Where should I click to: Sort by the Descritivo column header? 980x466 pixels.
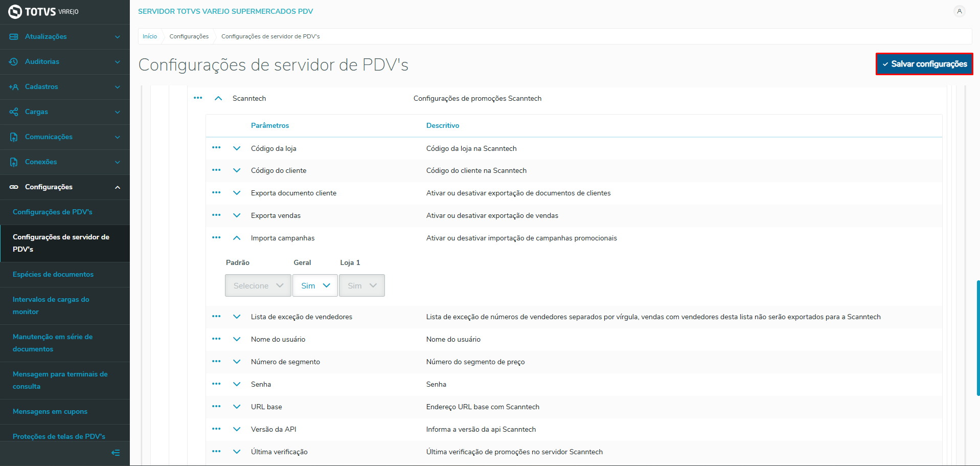tap(443, 125)
